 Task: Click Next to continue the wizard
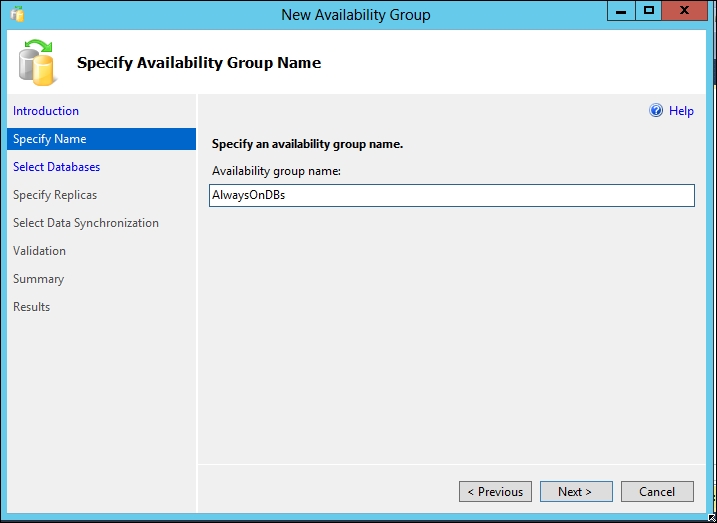coord(576,491)
